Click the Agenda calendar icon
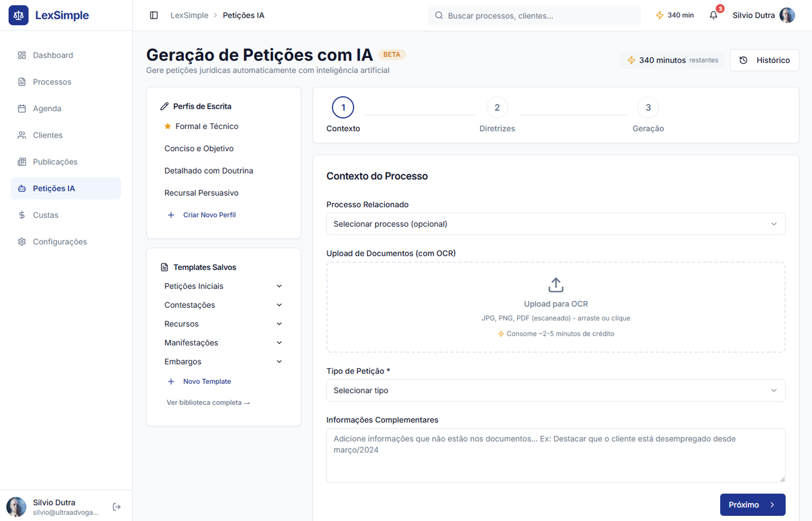 point(22,109)
